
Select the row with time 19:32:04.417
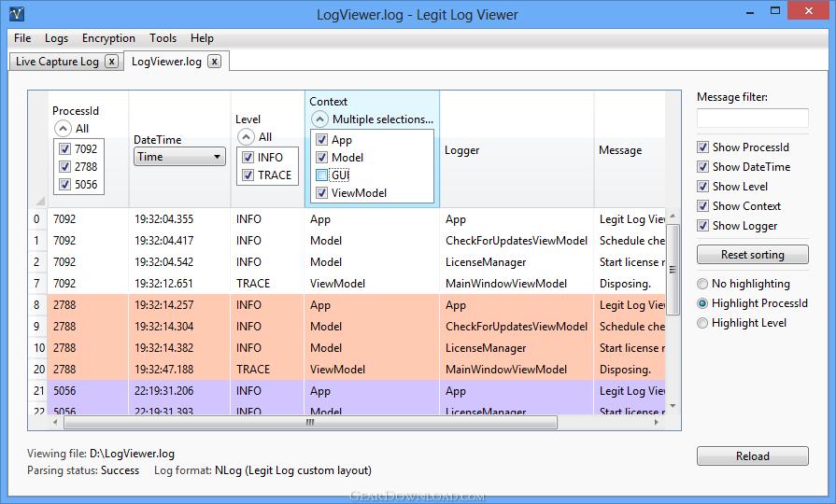[347, 241]
